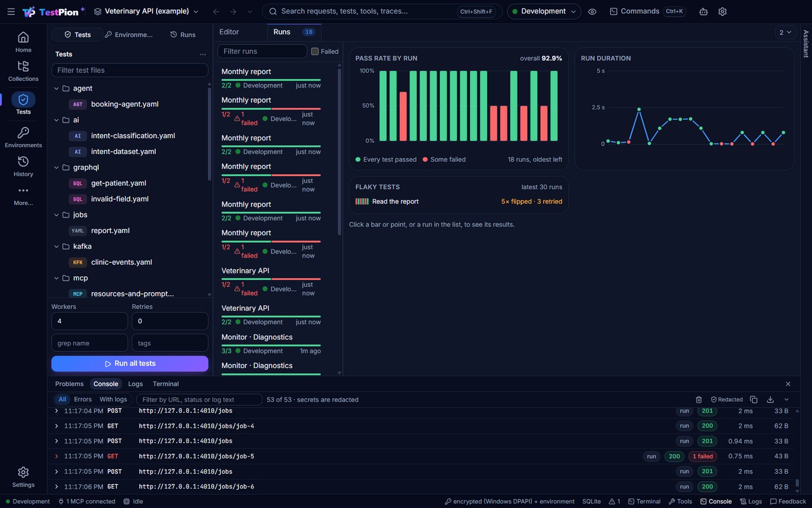This screenshot has width=812, height=508.
Task: Select All console filter
Action: coord(62,400)
